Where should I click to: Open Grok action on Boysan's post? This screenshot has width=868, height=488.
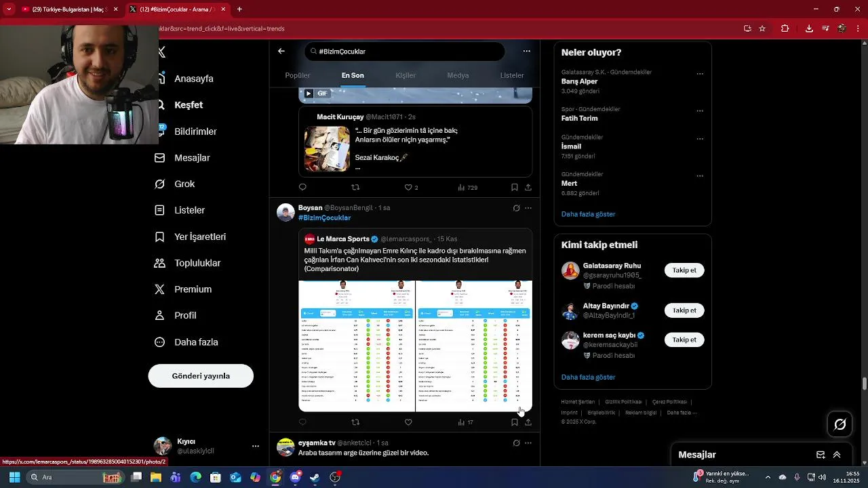click(x=516, y=208)
